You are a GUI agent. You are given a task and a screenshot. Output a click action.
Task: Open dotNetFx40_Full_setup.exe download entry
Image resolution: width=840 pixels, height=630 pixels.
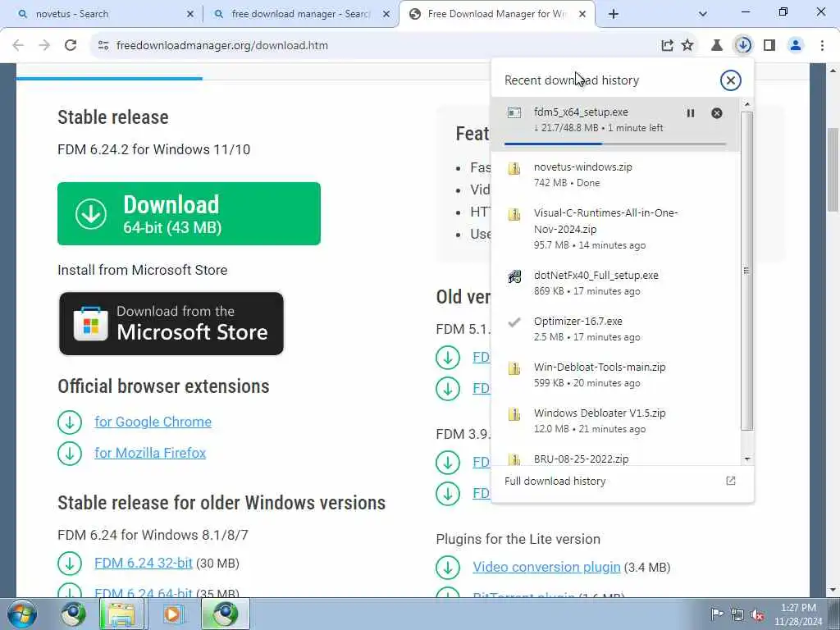[615, 283]
